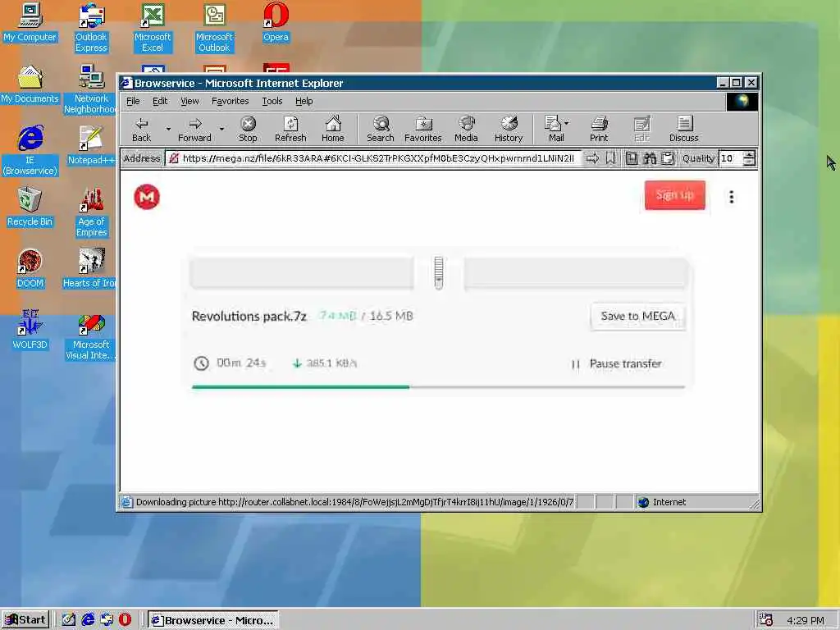This screenshot has width=840, height=630.
Task: Open Age of Empires desktop shortcut
Action: (x=92, y=212)
